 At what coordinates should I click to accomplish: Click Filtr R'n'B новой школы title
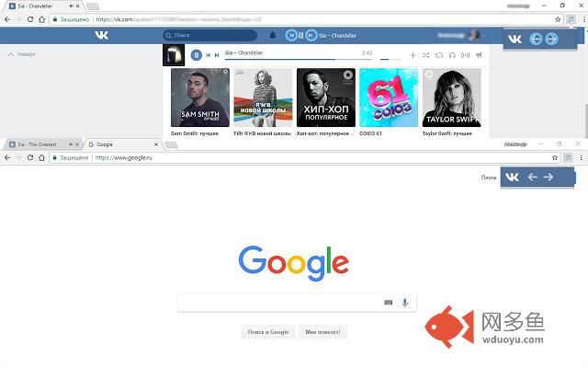pyautogui.click(x=262, y=133)
